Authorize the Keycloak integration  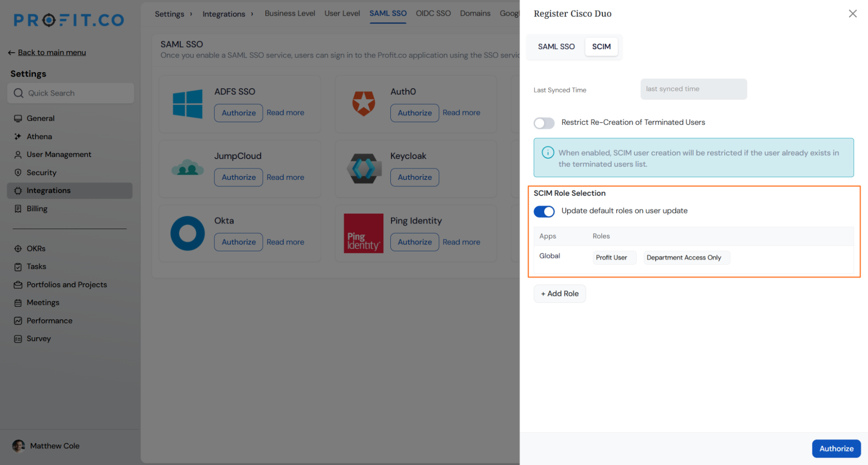pyautogui.click(x=414, y=177)
